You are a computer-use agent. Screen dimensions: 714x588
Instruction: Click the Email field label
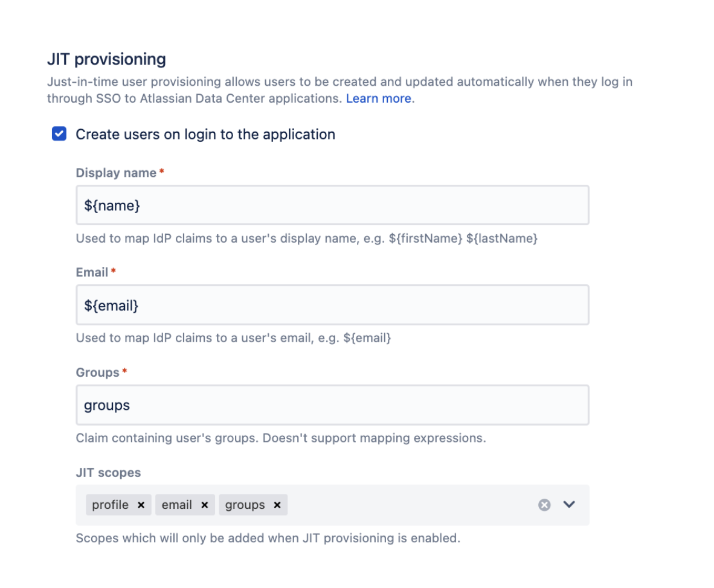(x=92, y=272)
